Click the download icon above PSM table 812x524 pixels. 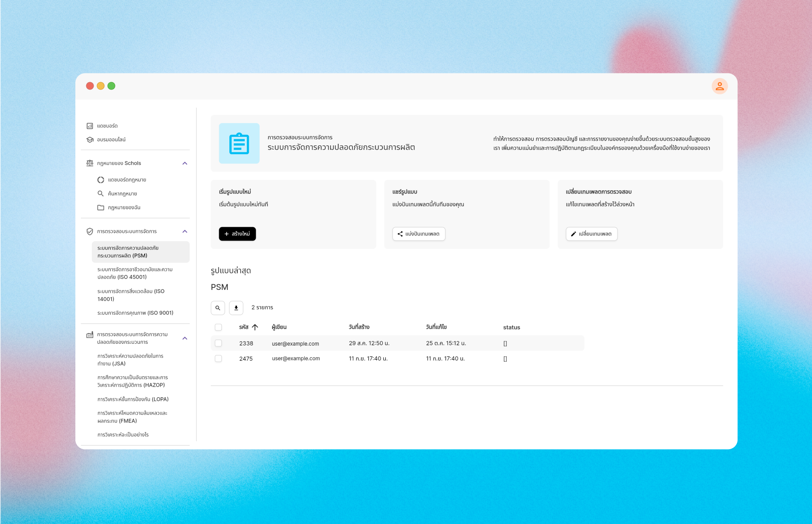(236, 308)
